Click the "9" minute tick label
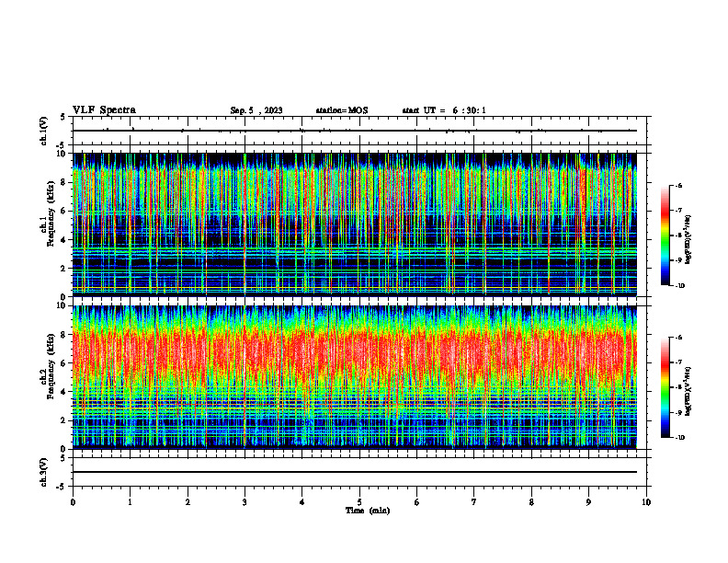 click(x=588, y=502)
